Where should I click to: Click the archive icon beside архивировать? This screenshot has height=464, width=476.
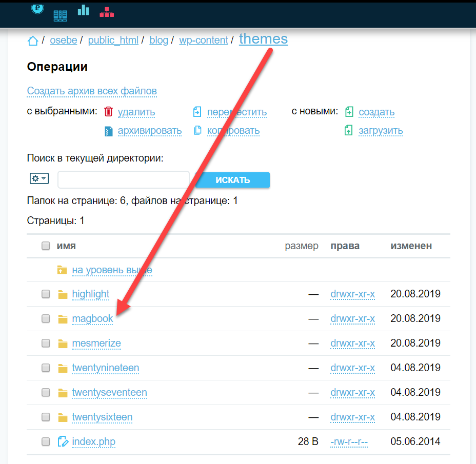[x=108, y=131]
